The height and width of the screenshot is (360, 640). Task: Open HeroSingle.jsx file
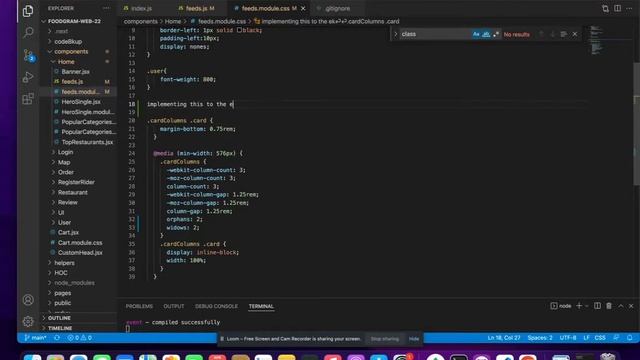click(81, 102)
